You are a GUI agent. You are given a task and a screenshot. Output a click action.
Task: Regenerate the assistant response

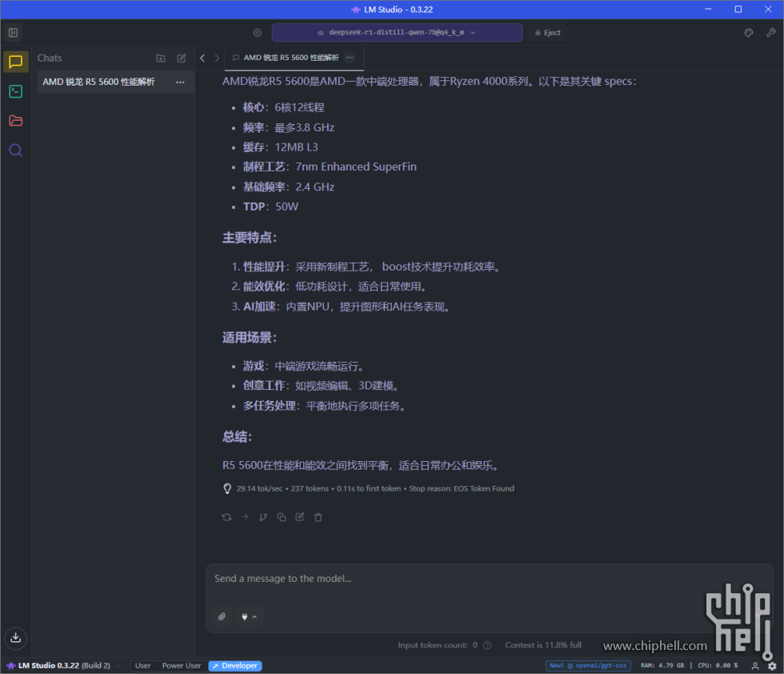tap(226, 517)
